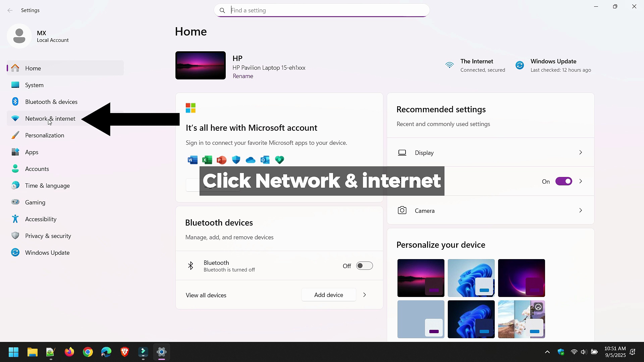The image size is (644, 362).
Task: Click the PowerPoint icon in Microsoft card
Action: click(221, 160)
